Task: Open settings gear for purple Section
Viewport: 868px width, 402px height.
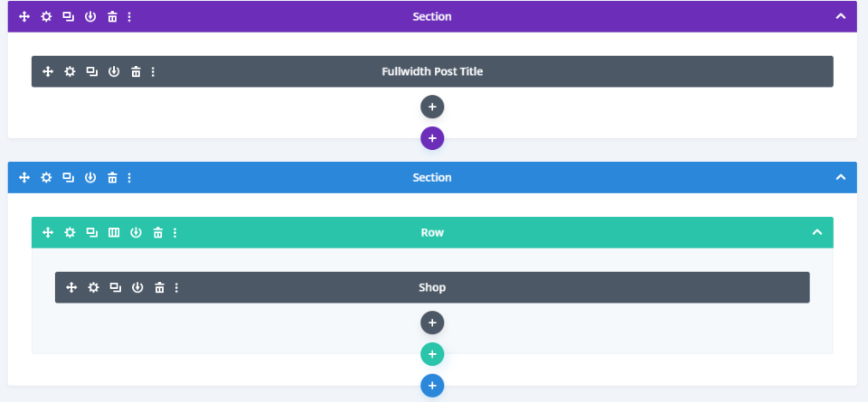Action: coord(46,16)
